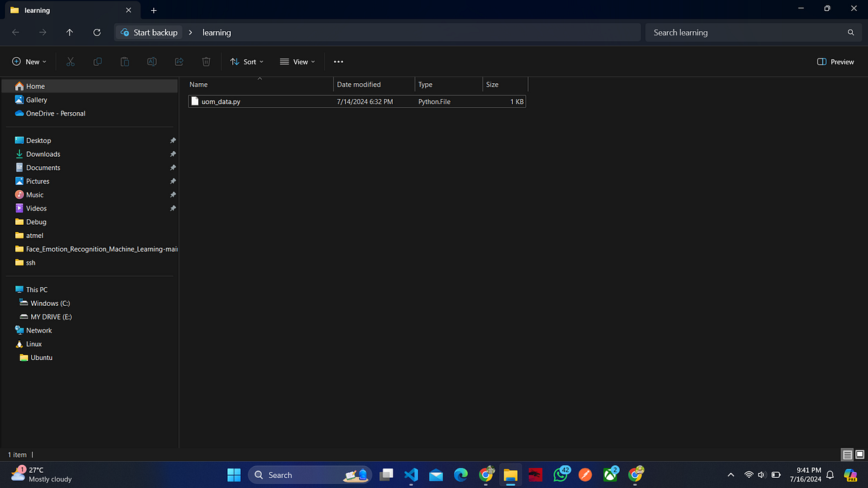Open the See more menu

click(338, 61)
